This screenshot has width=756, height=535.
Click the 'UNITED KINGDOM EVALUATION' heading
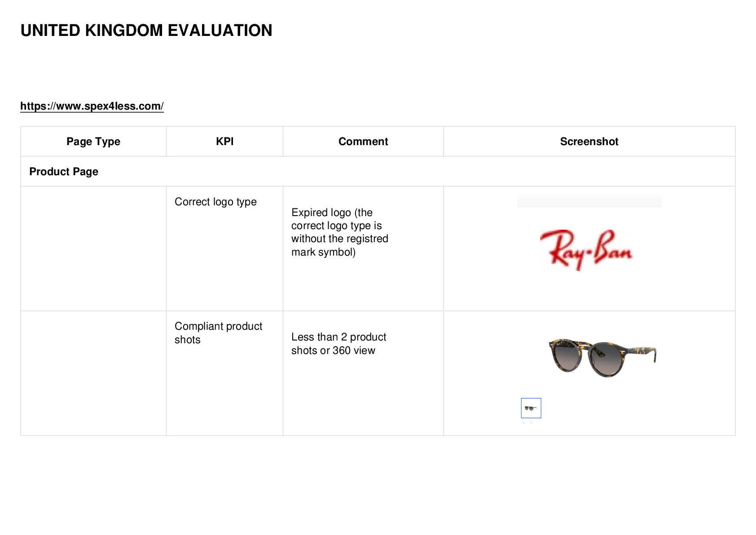pos(146,31)
